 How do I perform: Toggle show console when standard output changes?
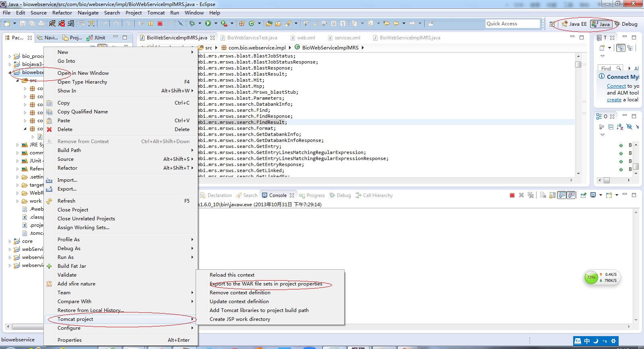562,195
